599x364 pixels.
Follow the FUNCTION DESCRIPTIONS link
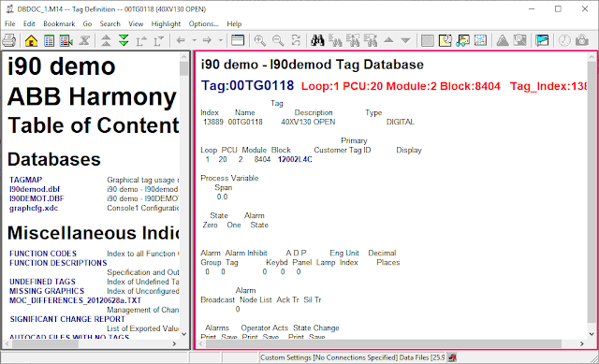pyautogui.click(x=58, y=263)
